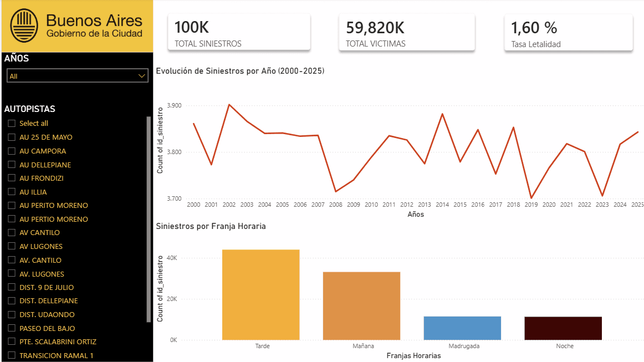Click the TOTAL SINIESTROS 100K card

[x=239, y=32]
